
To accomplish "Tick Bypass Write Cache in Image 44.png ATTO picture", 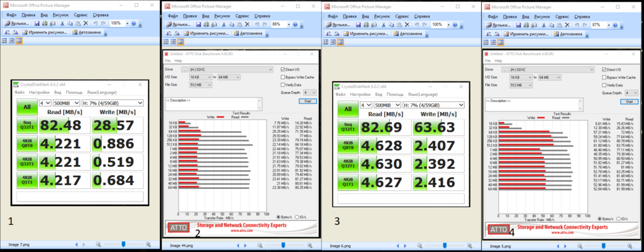I will [x=283, y=77].
